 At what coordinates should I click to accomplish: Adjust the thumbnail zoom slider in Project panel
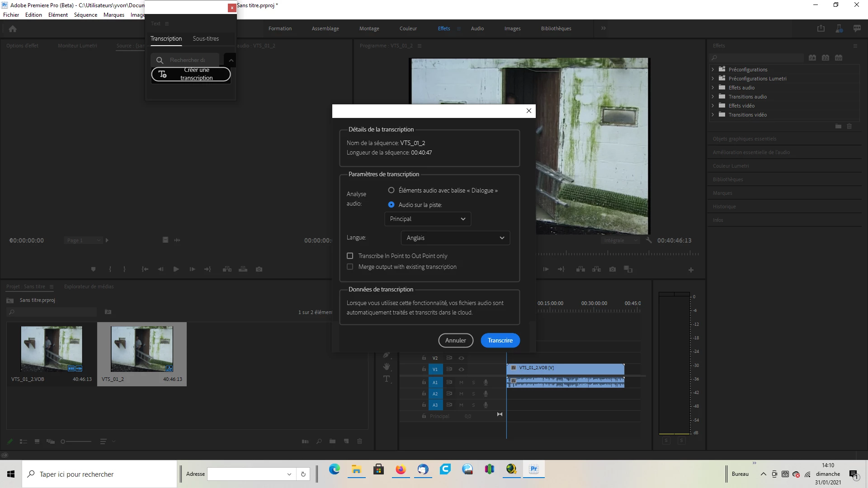(x=63, y=441)
